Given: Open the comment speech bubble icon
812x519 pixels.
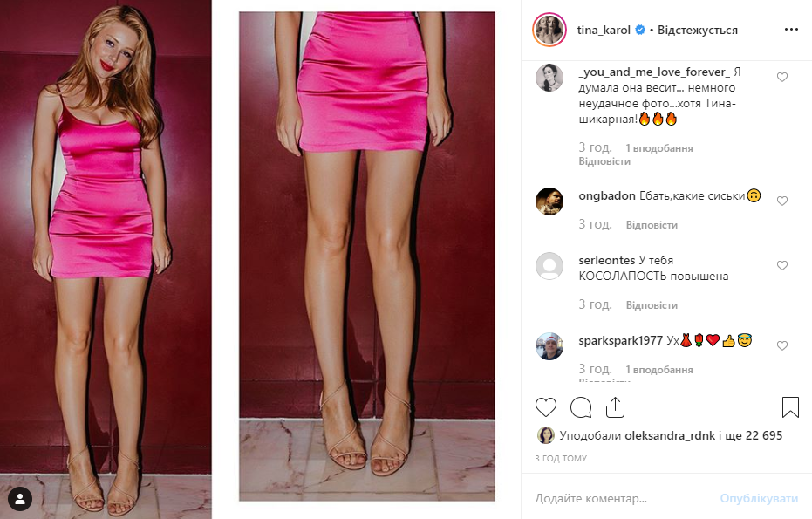Looking at the screenshot, I should click(x=581, y=407).
